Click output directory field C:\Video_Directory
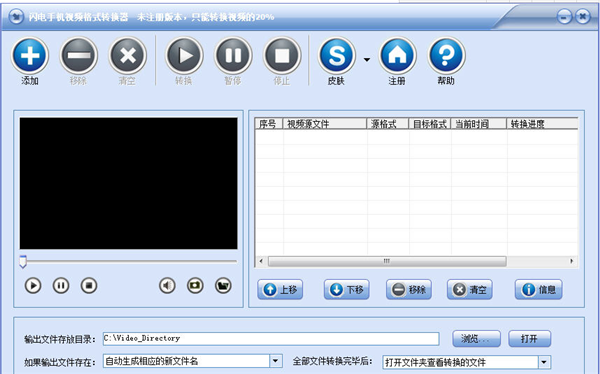 [271, 339]
